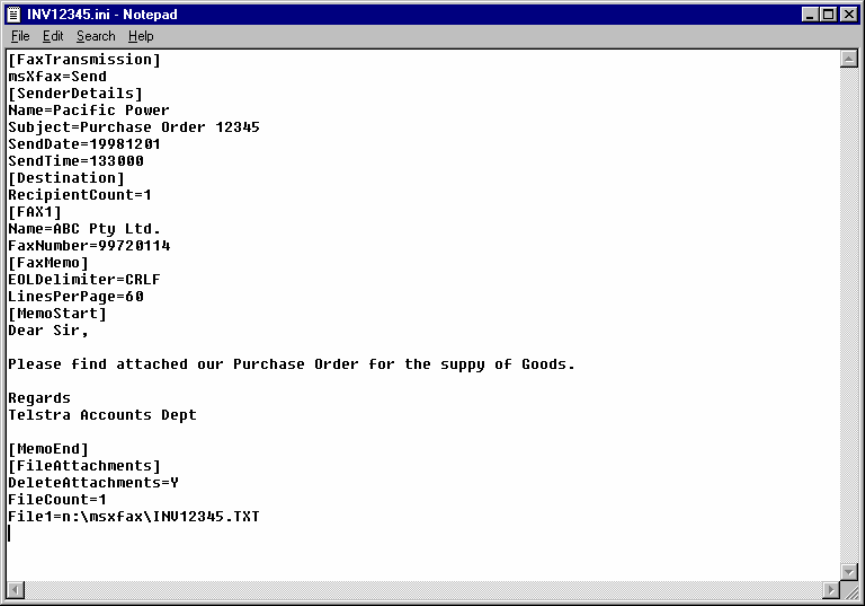Screen dimensions: 865x606
Task: Click the [Destination] section line
Action: (66, 178)
